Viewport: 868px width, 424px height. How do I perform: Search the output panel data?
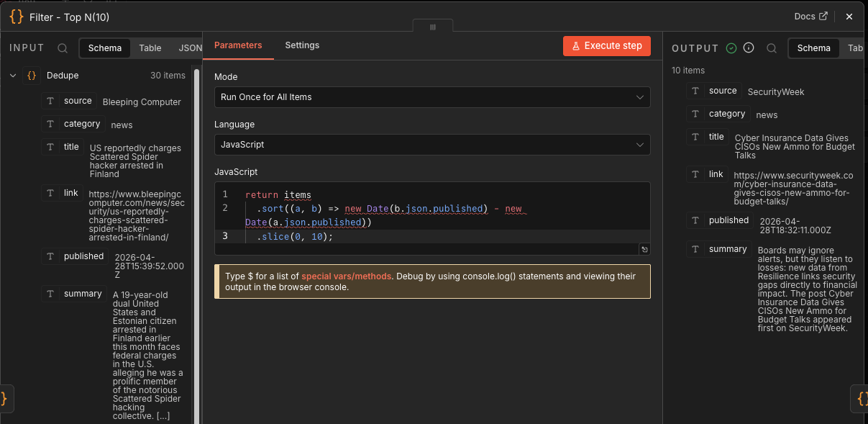pos(772,48)
